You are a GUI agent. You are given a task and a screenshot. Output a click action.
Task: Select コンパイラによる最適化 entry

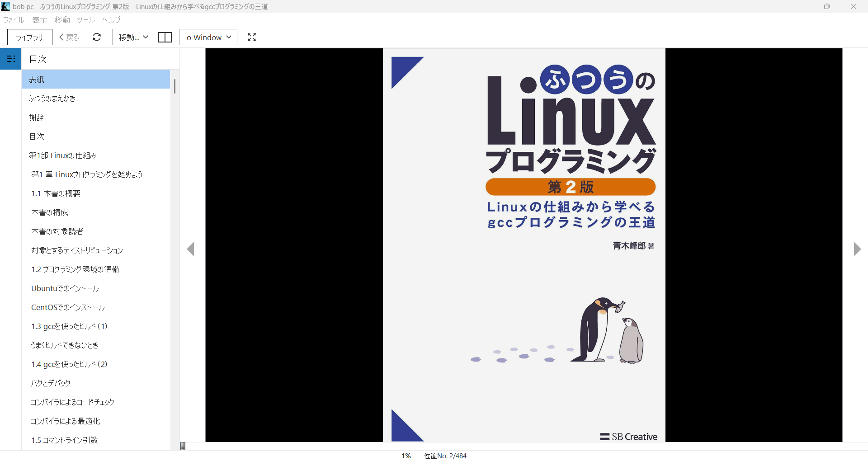pyautogui.click(x=96, y=421)
